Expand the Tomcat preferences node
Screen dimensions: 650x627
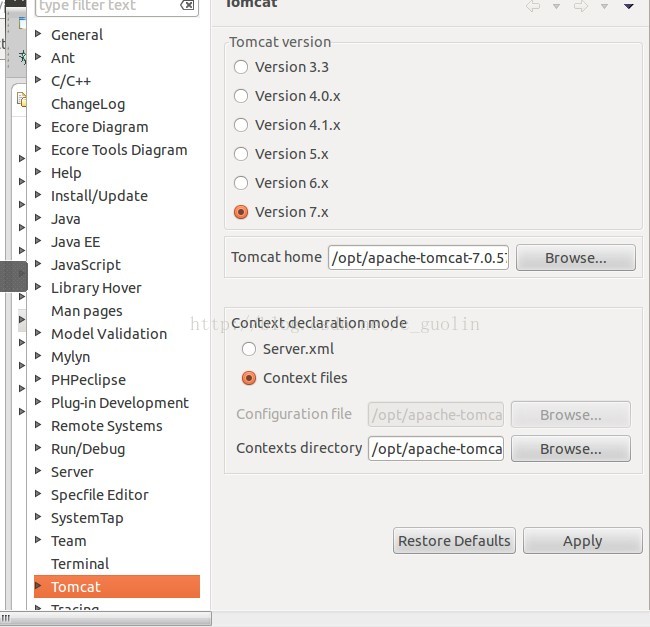pos(38,586)
